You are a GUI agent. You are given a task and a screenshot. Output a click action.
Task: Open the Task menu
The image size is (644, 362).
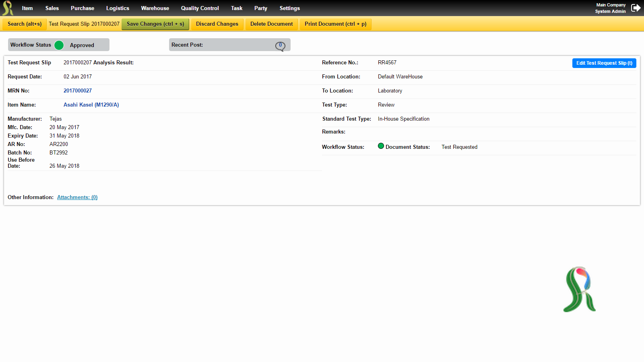tap(237, 8)
